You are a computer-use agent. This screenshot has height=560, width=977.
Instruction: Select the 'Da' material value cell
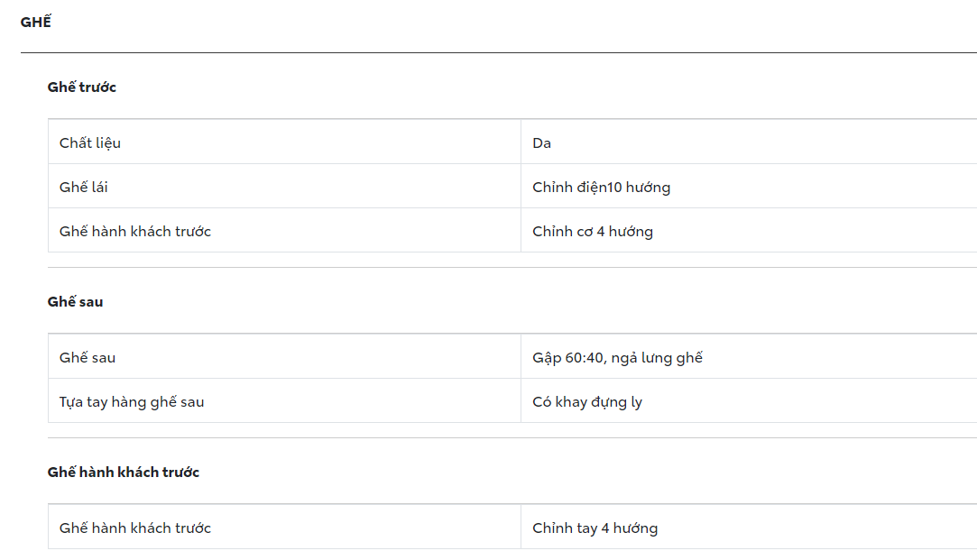click(542, 142)
